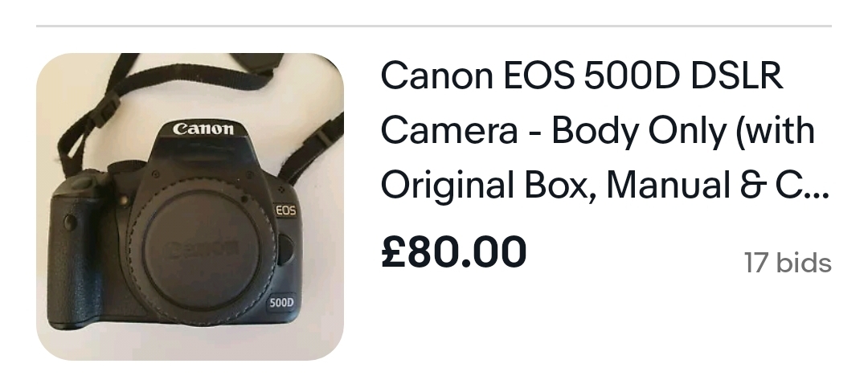Click the truncated "Original Box, Manual & C..." line

pyautogui.click(x=605, y=186)
